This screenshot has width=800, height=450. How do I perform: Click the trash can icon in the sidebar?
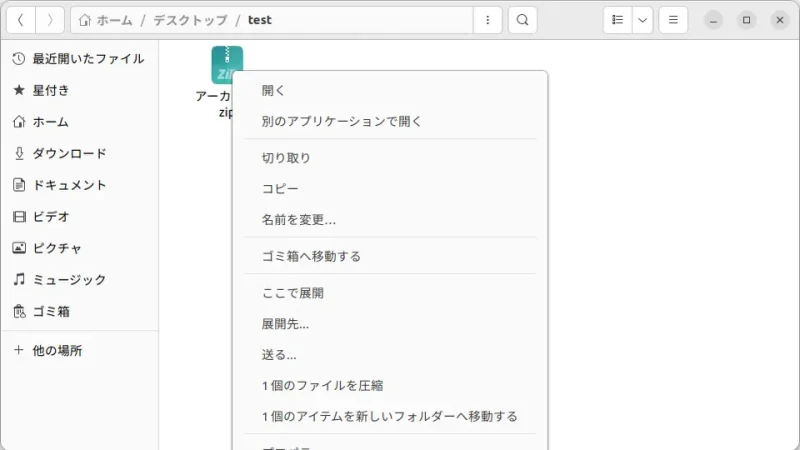(19, 311)
